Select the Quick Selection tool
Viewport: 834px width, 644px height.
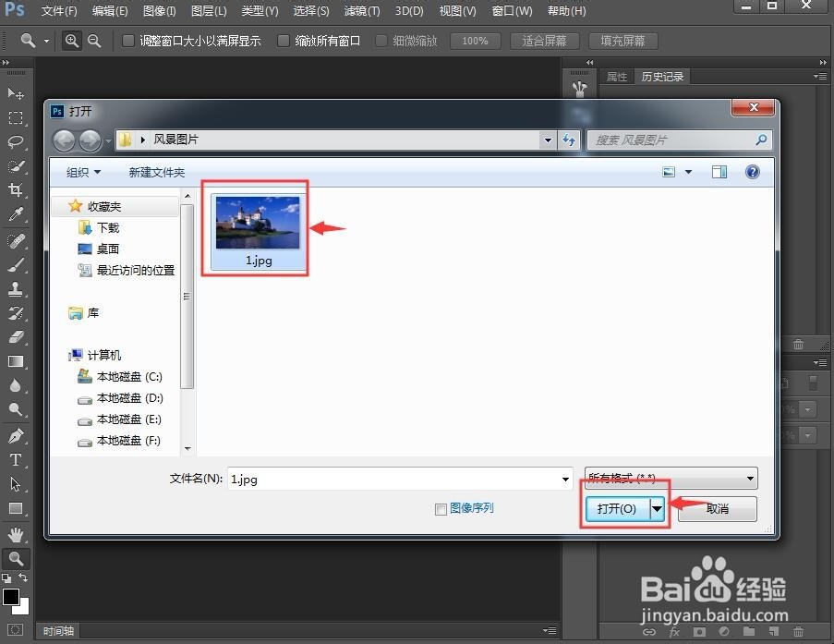pyautogui.click(x=16, y=166)
